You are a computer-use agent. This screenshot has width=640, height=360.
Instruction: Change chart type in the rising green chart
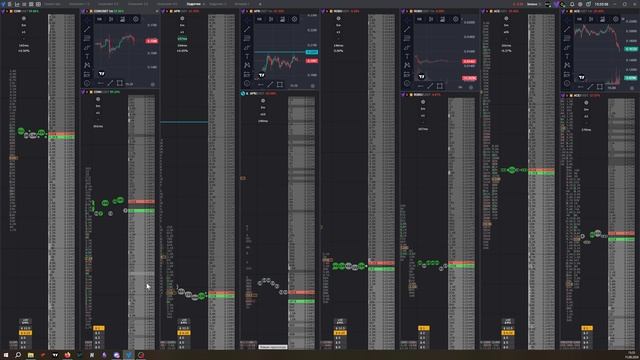[111, 19]
